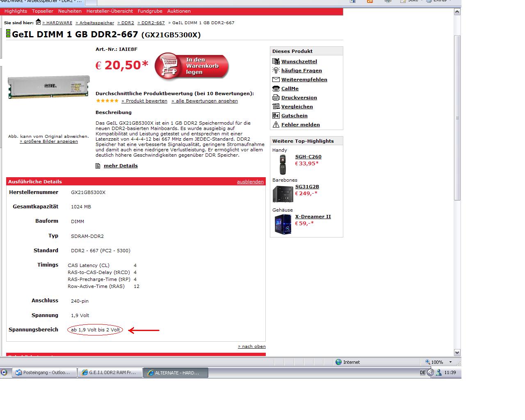Open the Fundgrube menu
Viewport: 525px width, 420px height.
point(150,11)
